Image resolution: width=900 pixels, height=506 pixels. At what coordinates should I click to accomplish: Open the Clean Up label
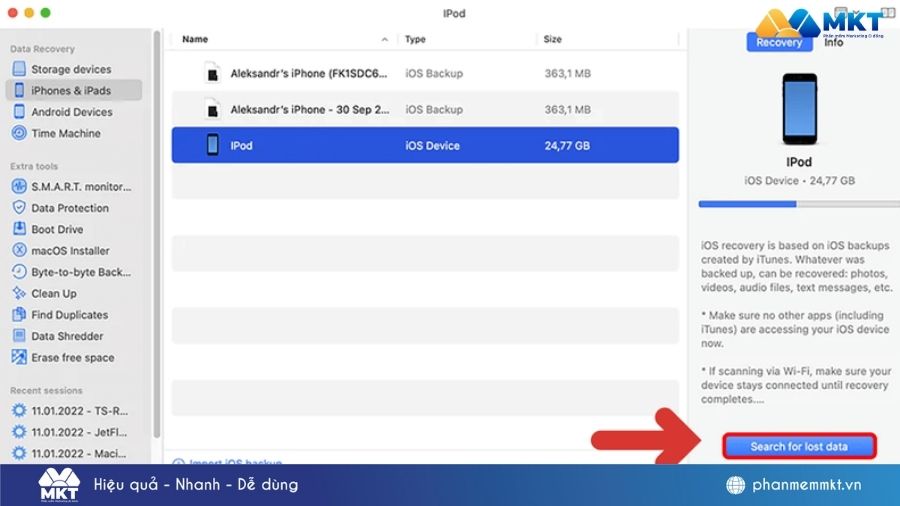point(54,293)
